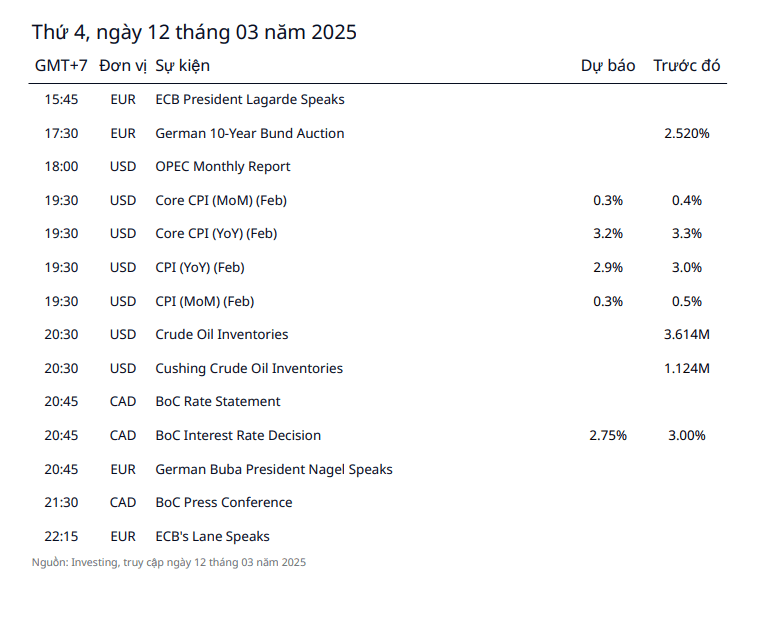This screenshot has width=760, height=638.
Task: Click the 2.75% forecast value
Action: (x=608, y=435)
